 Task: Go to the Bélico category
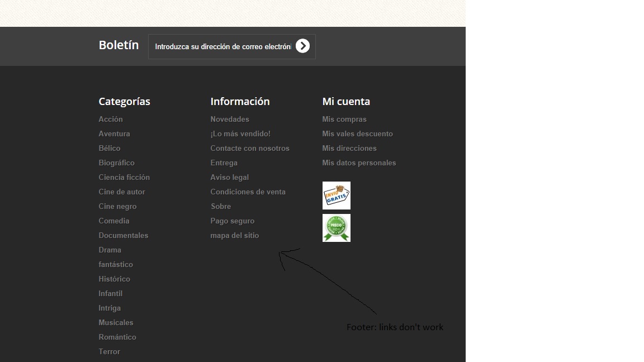click(109, 148)
